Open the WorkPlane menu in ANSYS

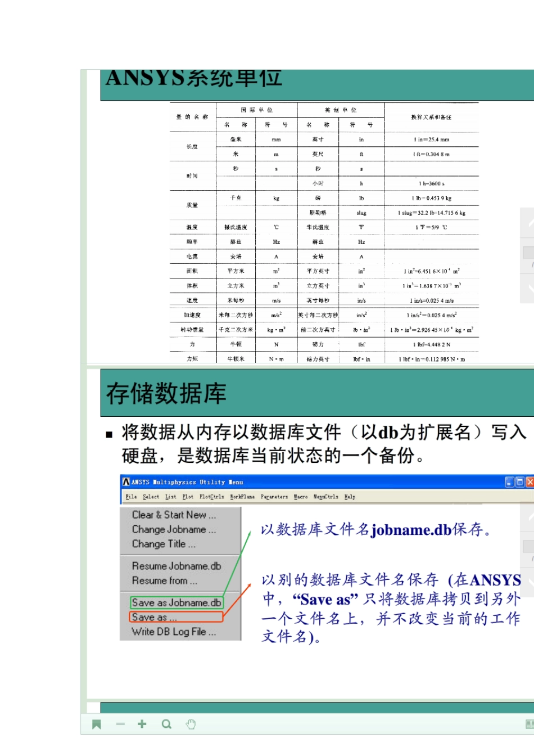click(242, 497)
